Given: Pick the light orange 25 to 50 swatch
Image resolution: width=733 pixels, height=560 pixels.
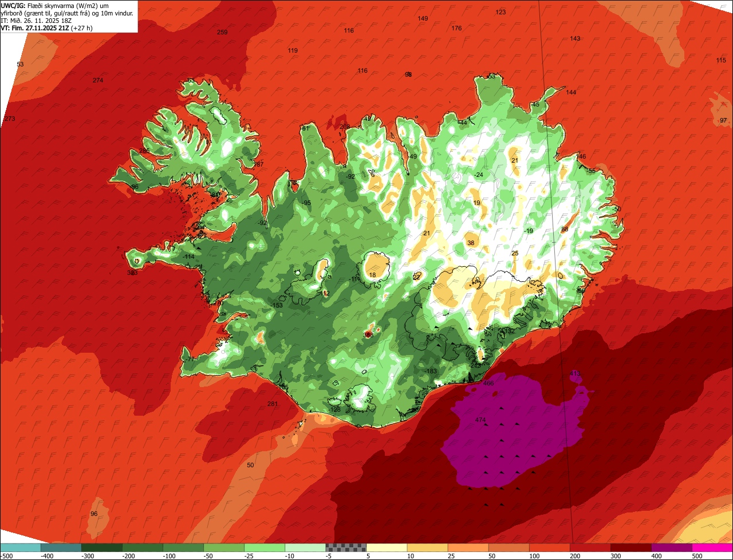Looking at the screenshot, I should [x=468, y=547].
